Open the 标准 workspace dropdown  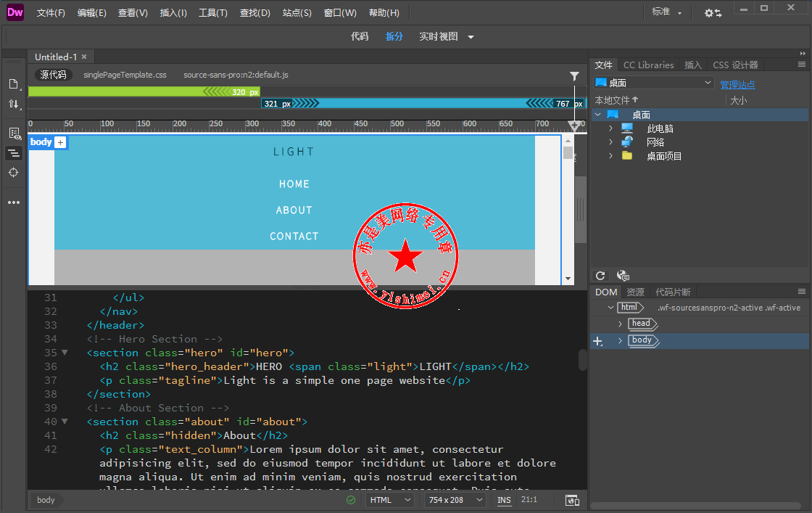(666, 12)
